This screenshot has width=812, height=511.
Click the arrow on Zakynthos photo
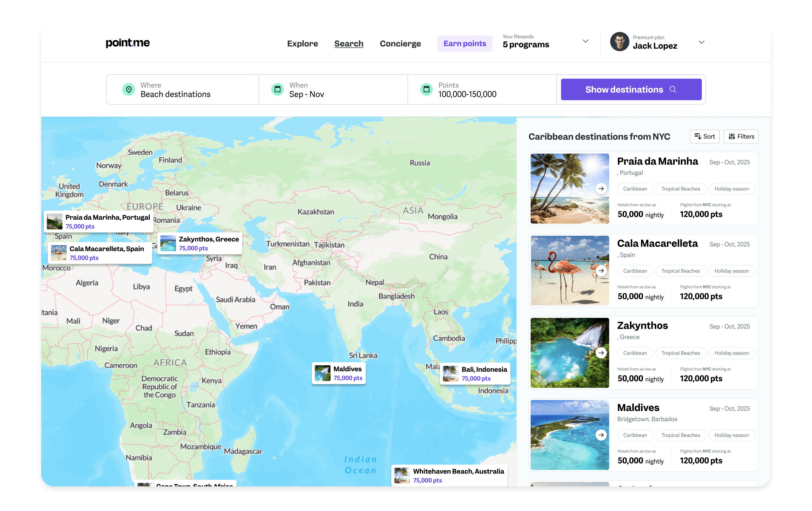601,353
